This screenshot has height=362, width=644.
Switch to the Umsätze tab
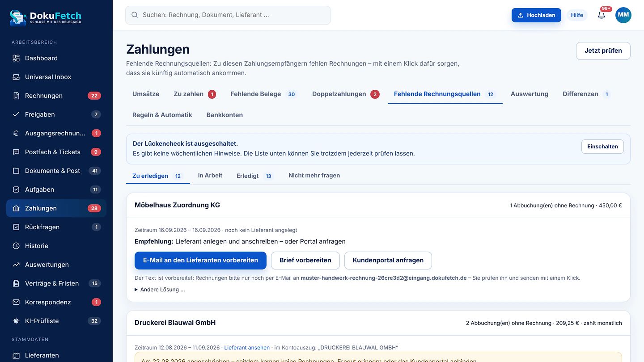146,94
